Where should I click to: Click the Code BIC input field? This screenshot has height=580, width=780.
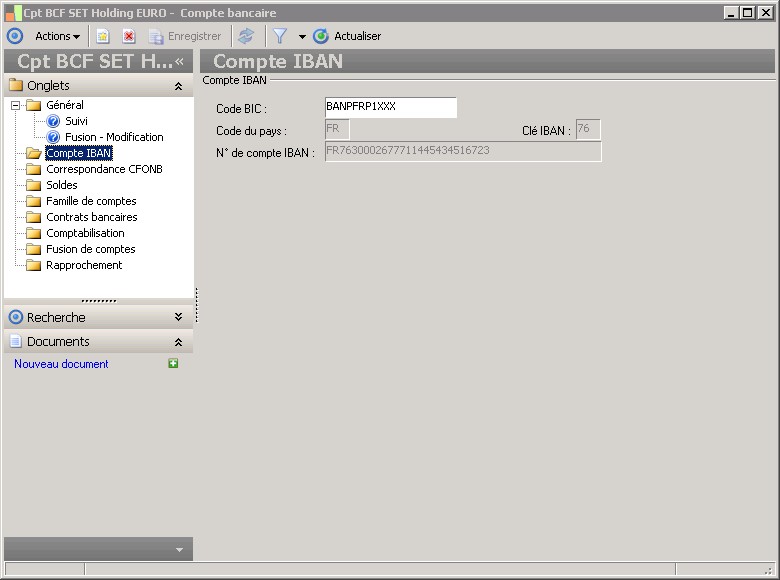390,107
